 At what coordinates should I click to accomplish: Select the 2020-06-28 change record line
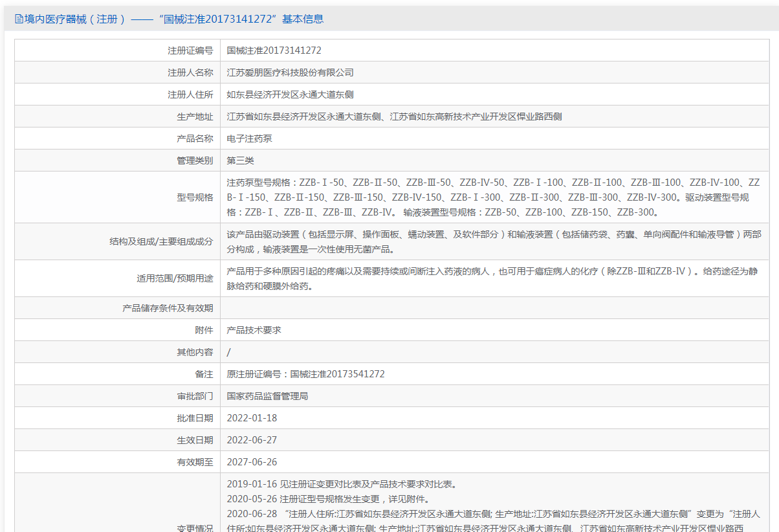494,521
